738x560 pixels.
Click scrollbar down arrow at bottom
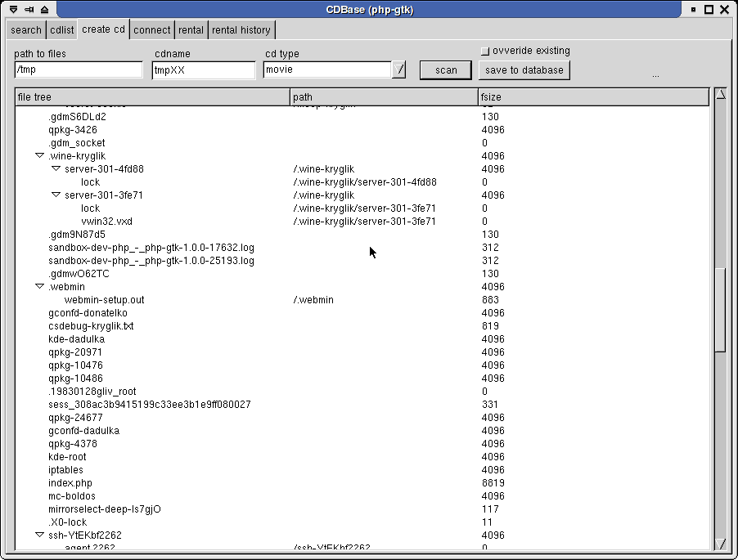tap(720, 544)
